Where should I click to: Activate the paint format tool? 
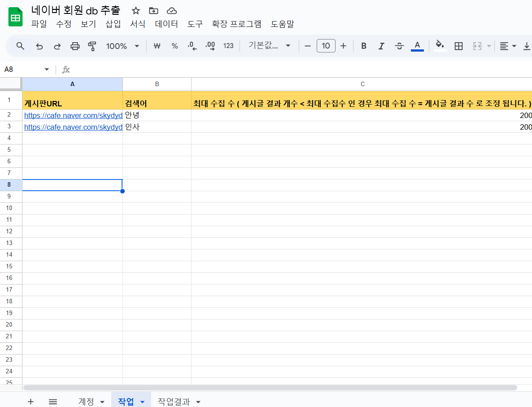click(92, 46)
